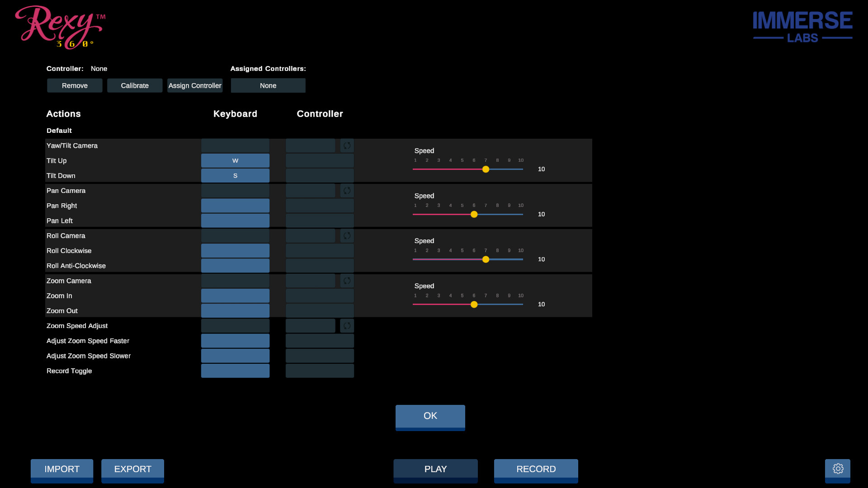Click the IMPORT button

click(x=62, y=469)
